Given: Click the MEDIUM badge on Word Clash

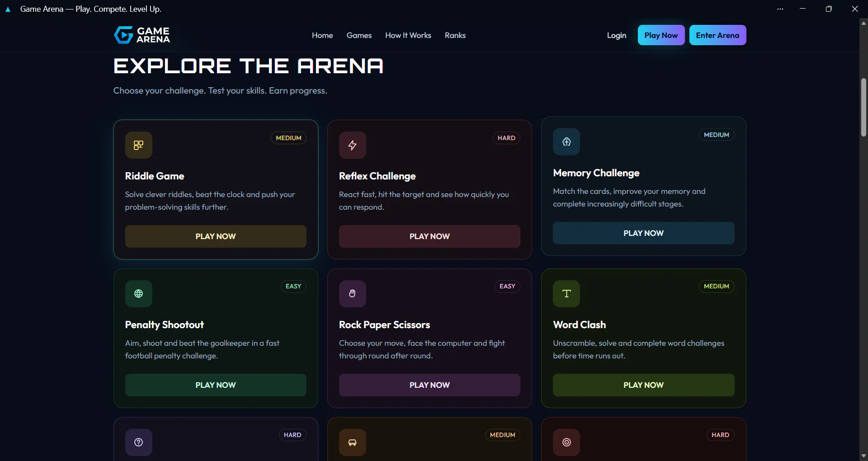Looking at the screenshot, I should (717, 286).
